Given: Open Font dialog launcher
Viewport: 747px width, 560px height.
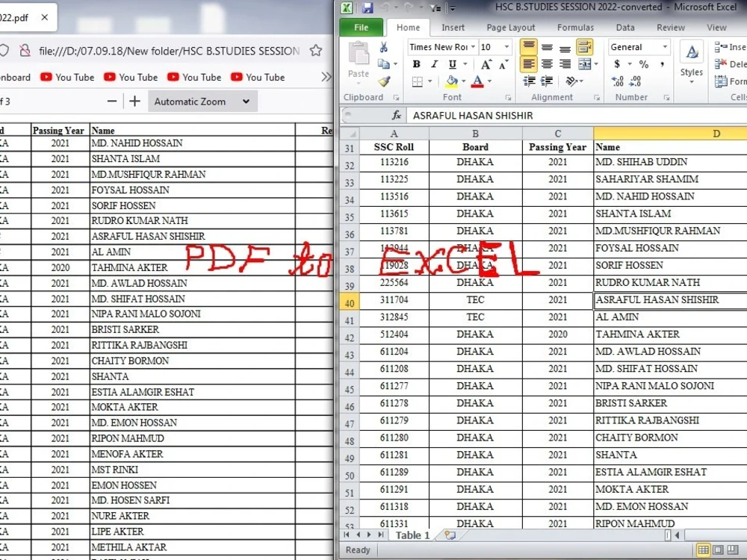Looking at the screenshot, I should click(508, 98).
